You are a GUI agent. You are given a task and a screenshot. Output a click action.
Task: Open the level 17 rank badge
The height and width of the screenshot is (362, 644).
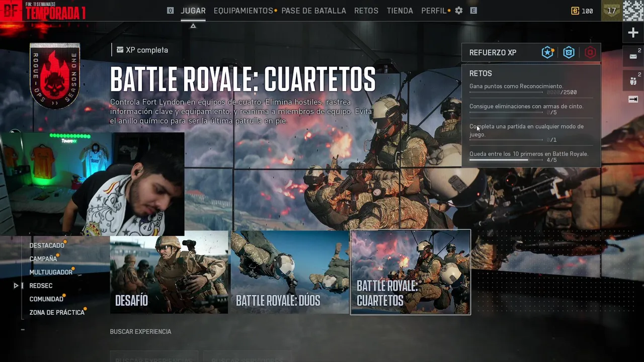point(612,11)
